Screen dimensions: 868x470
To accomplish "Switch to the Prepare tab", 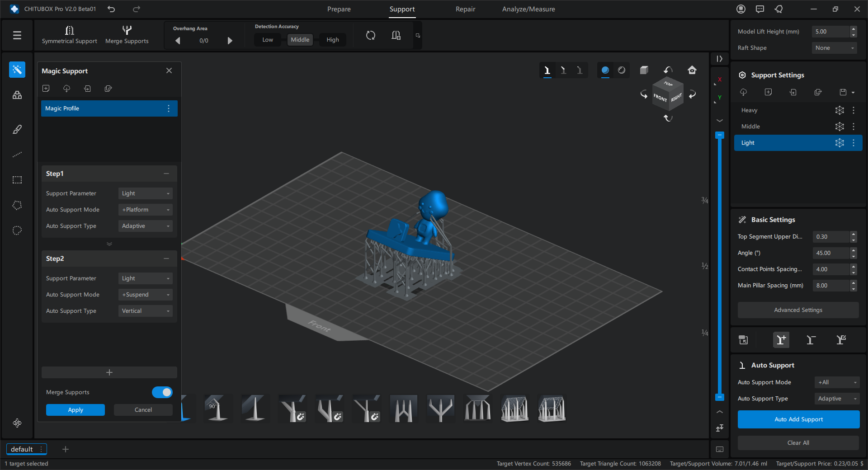I will (339, 9).
